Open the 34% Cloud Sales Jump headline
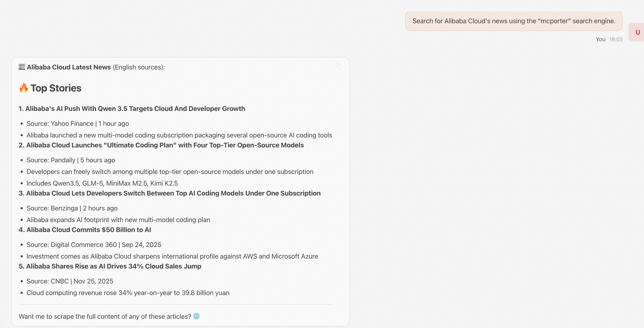The image size is (644, 328). pos(110,266)
